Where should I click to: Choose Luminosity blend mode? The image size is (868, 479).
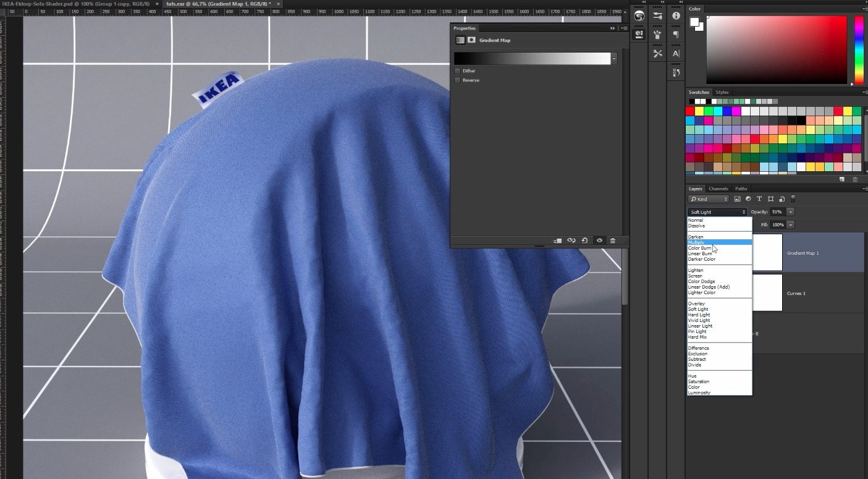pos(720,392)
